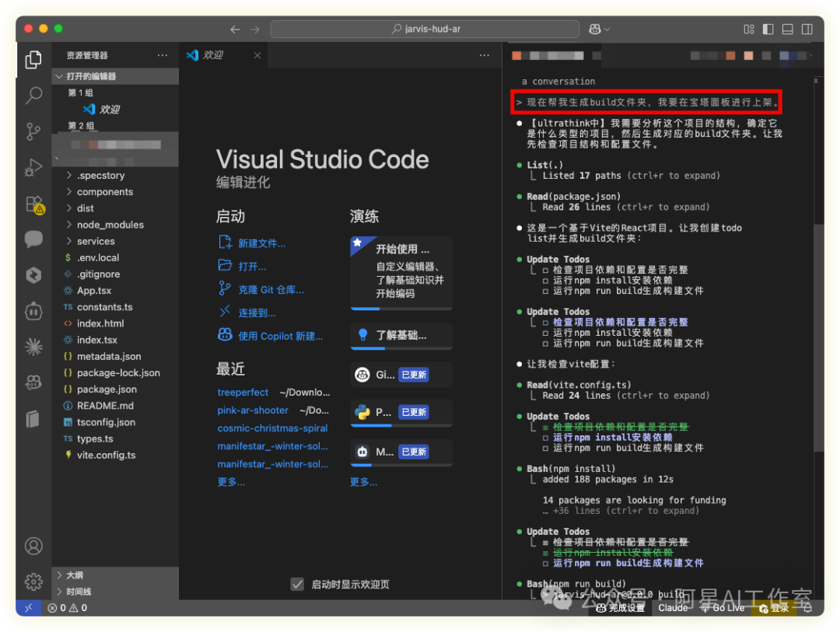Open the Source Control view

[x=33, y=131]
